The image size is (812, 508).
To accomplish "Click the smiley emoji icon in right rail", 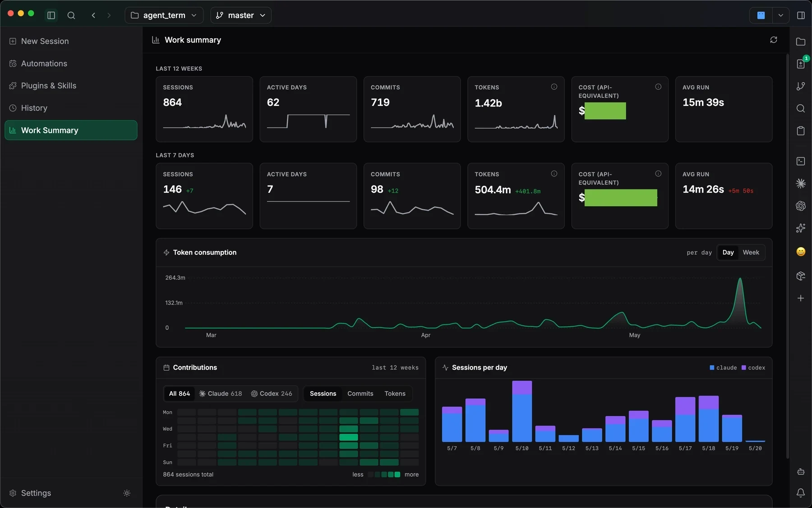I will (801, 251).
